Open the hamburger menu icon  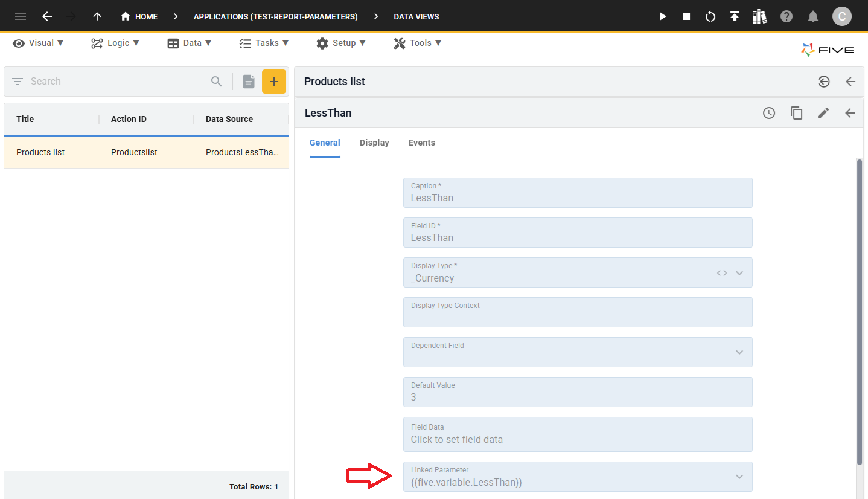coord(21,16)
